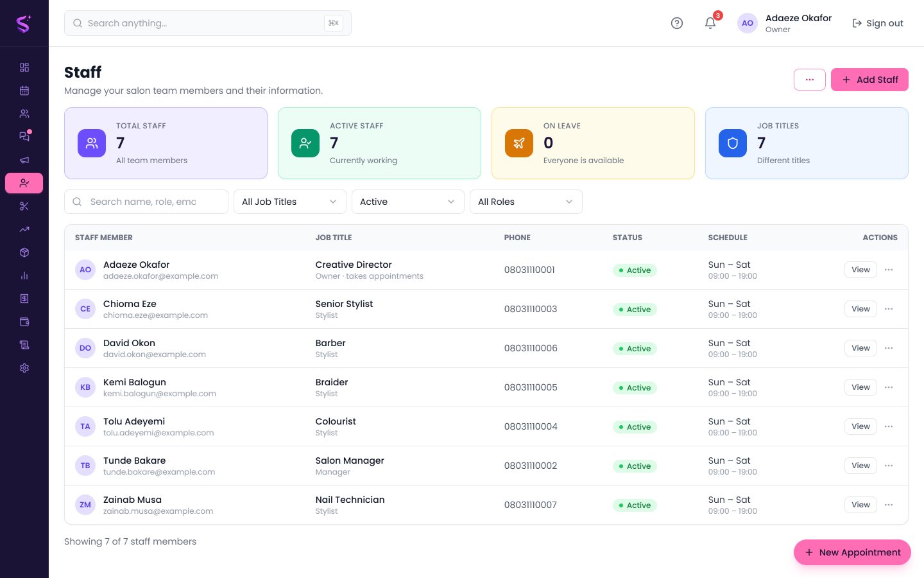View Tunde Bakare's profile

(x=860, y=466)
